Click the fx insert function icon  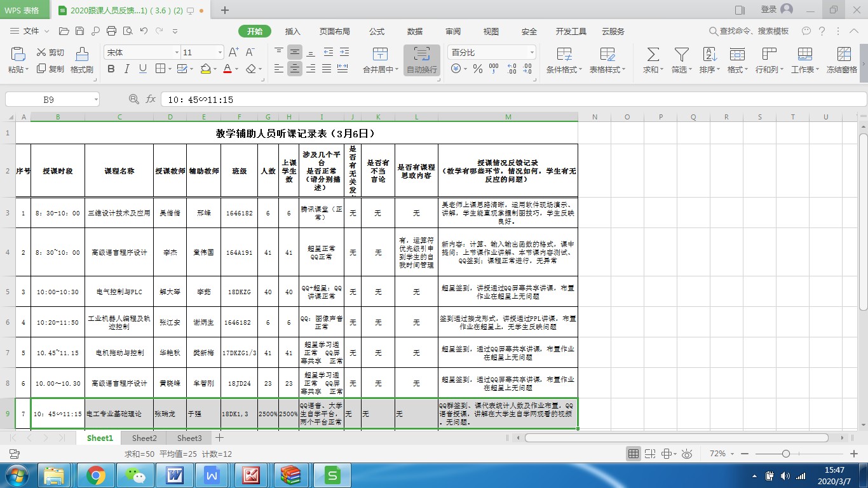tap(151, 100)
